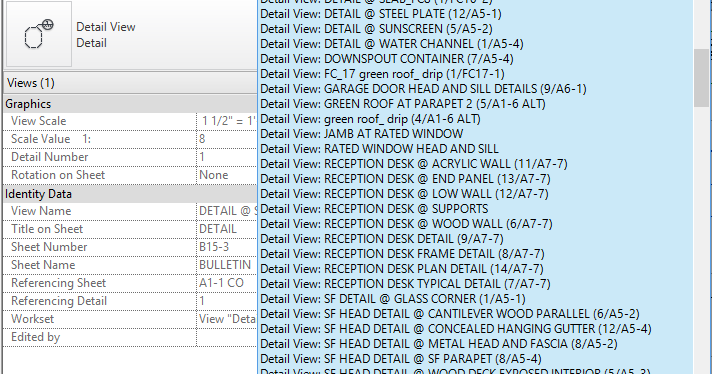This screenshot has width=712, height=374.
Task: Open the Detail View type selector
Action: coord(131,34)
